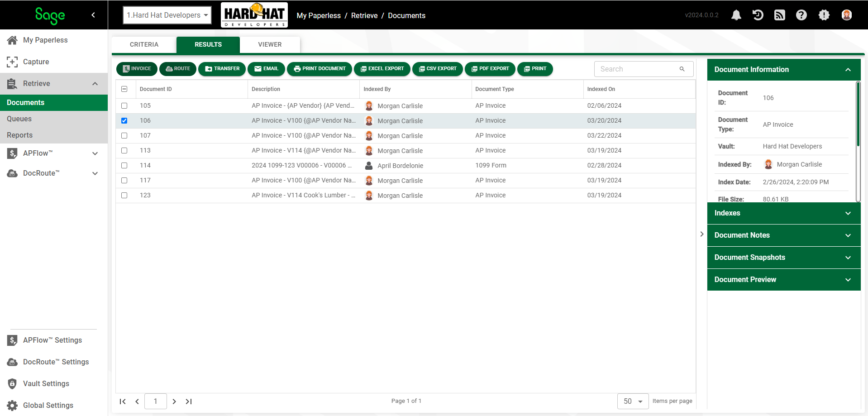Open the Hard Hat Developers vault dropdown
Viewport: 868px width, 416px height.
point(167,15)
